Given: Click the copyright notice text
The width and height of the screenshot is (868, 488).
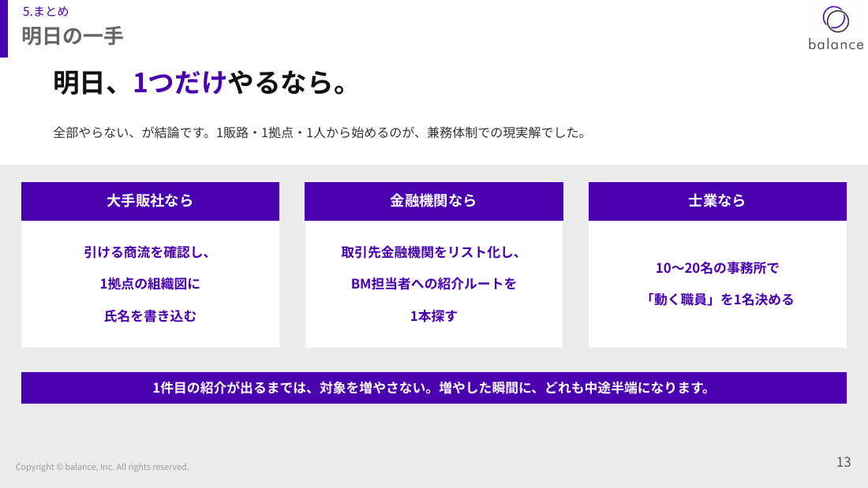Looking at the screenshot, I should point(103,467).
